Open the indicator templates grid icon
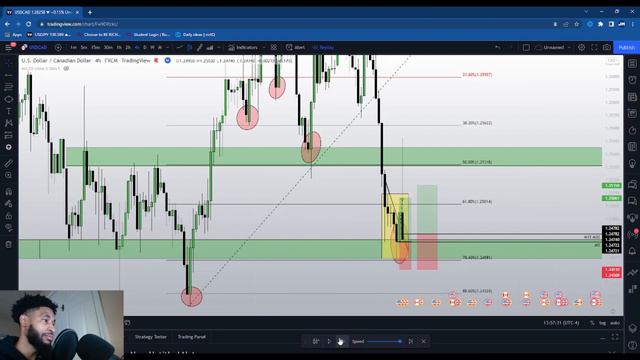 273,47
